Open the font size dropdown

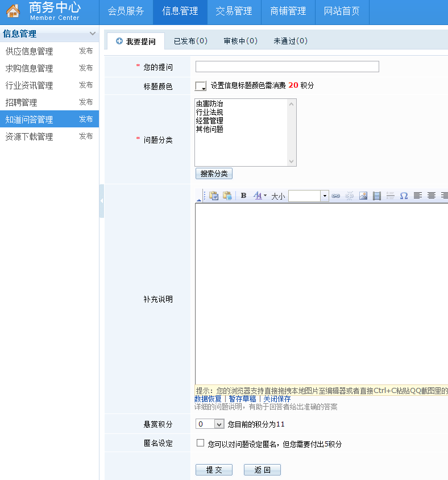[x=325, y=196]
